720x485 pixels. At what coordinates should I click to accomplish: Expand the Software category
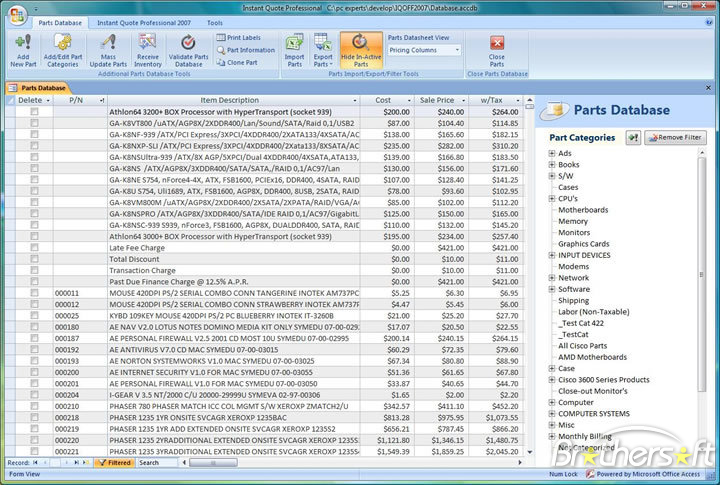552,289
